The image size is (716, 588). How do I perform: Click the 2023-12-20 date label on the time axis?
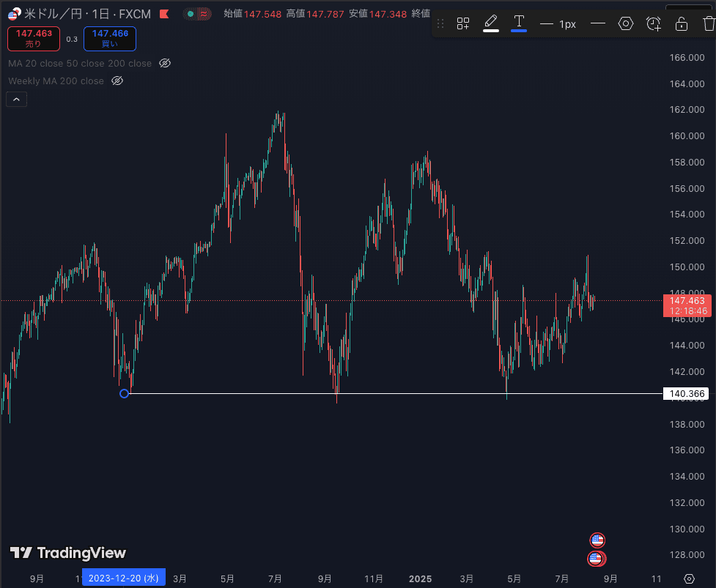click(123, 578)
